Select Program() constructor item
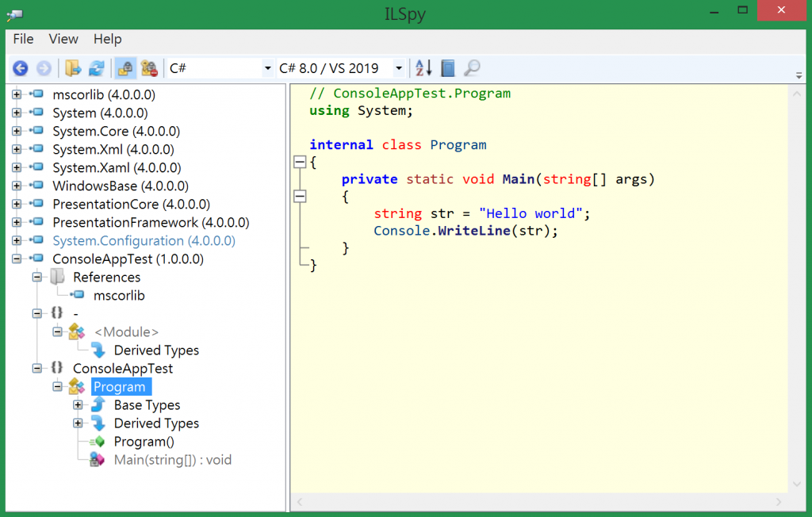This screenshot has width=812, height=517. point(144,442)
